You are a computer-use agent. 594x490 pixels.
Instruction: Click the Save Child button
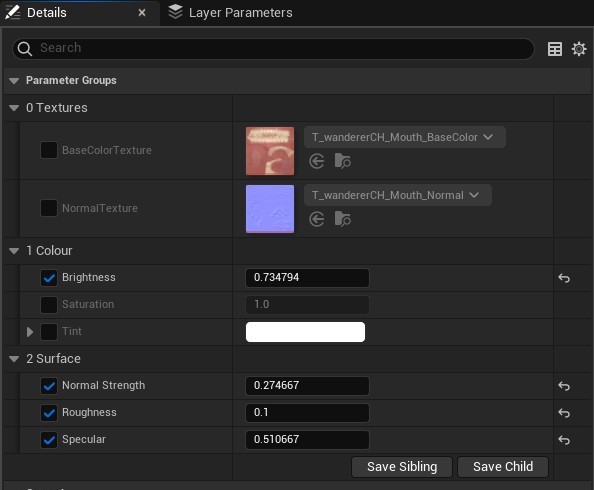[503, 467]
